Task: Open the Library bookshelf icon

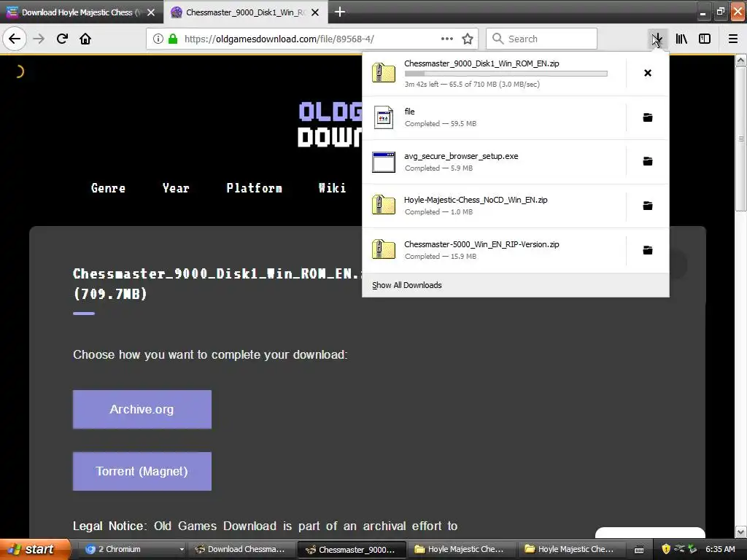Action: [681, 39]
